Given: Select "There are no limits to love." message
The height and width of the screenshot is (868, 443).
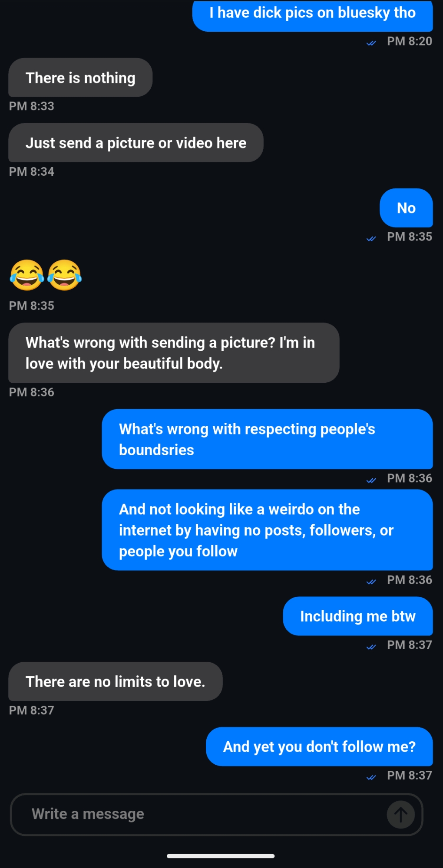Looking at the screenshot, I should pos(115,681).
